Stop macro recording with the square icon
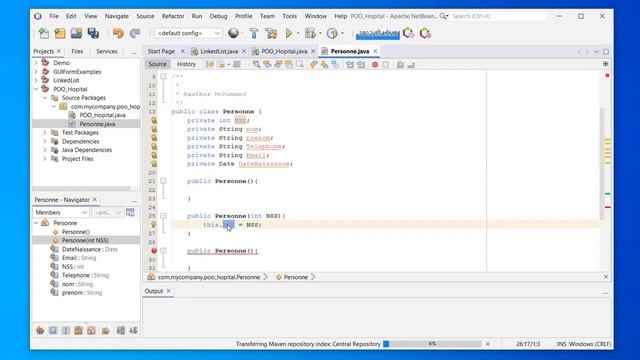 (386, 64)
